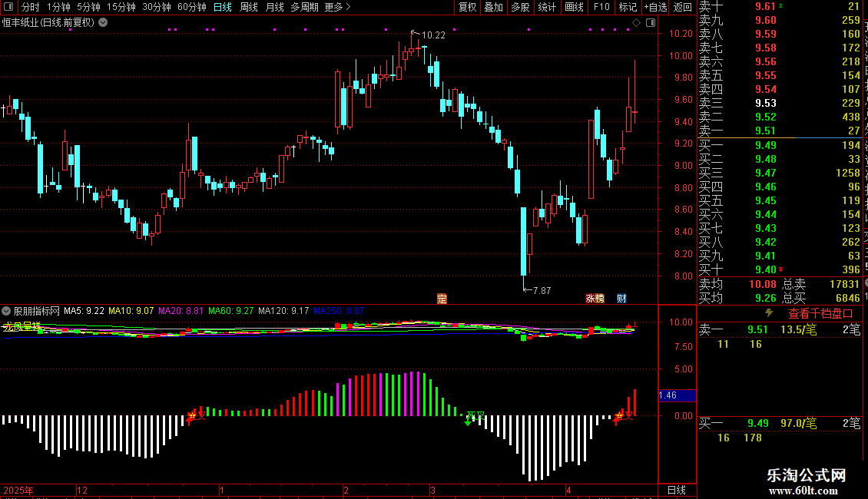Click the 日线 label at chart bottom-right
Screen dimensions: 868x499
pos(677,490)
